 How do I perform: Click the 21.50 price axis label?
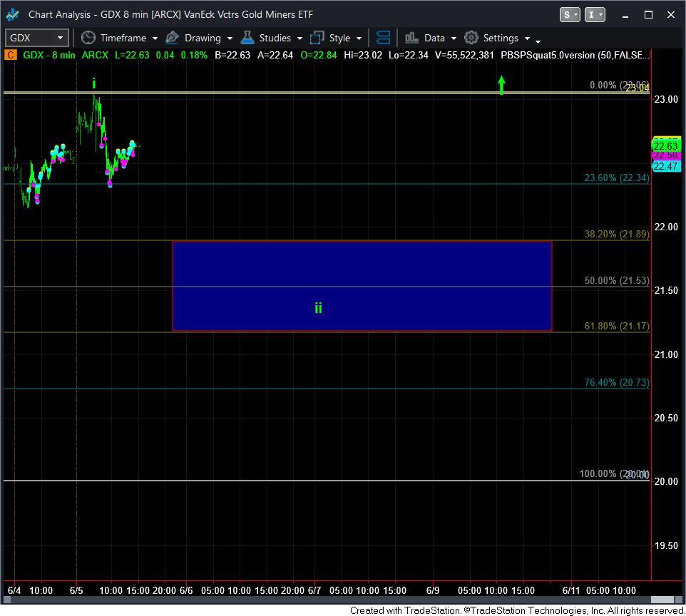coord(666,290)
